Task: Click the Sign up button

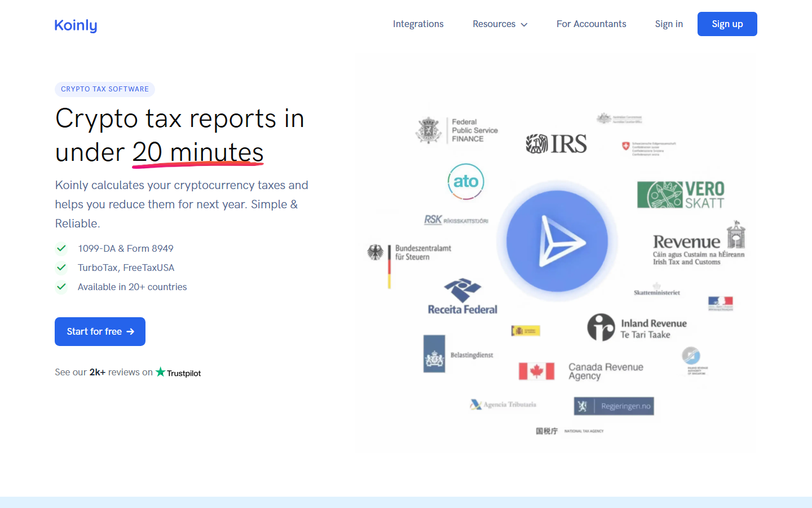Action: (727, 24)
